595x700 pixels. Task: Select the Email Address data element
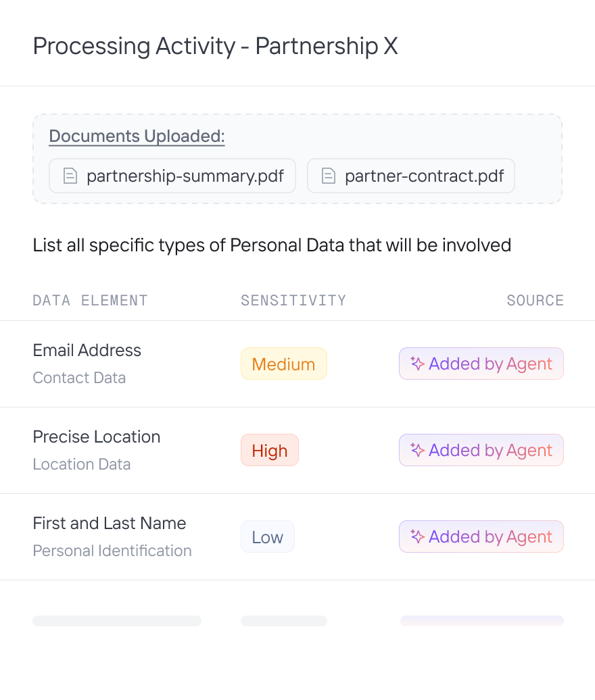[87, 350]
